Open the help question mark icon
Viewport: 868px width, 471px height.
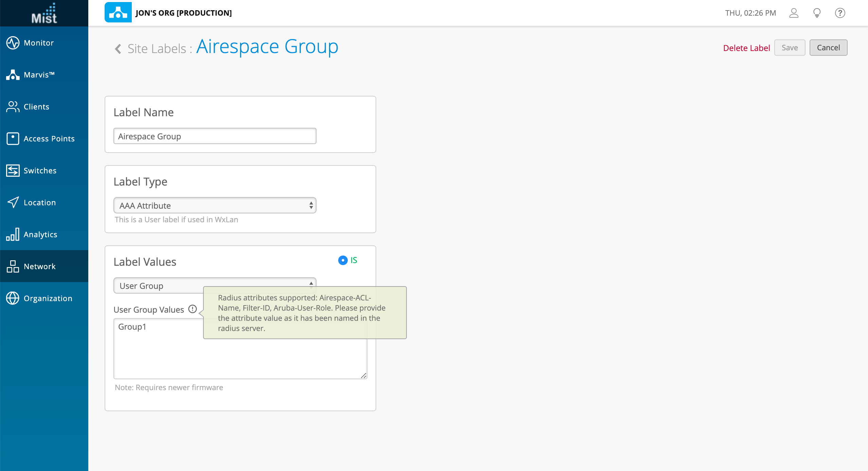[840, 13]
